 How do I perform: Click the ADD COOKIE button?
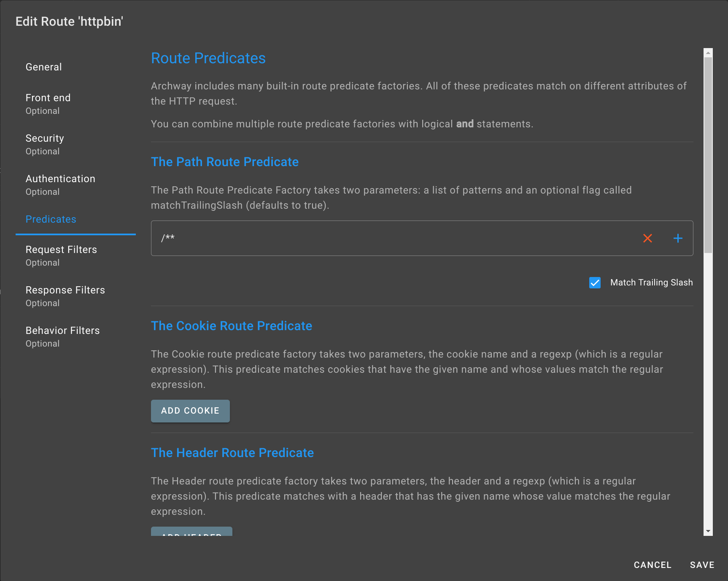coord(190,411)
